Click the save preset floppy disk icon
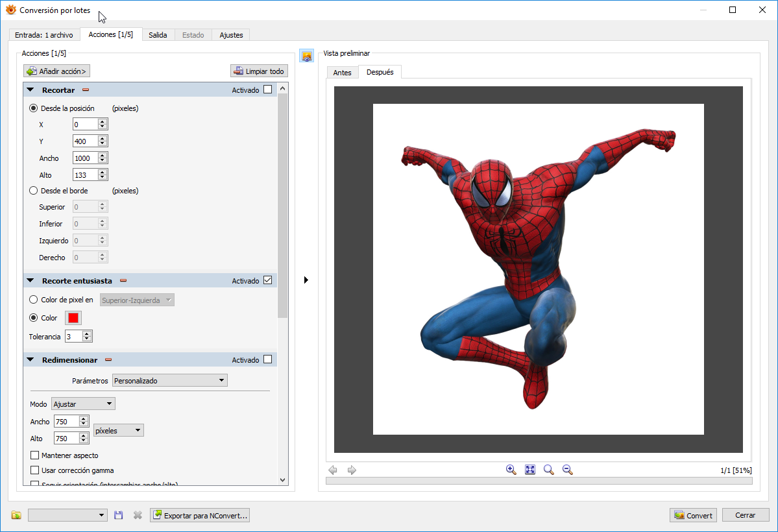The width and height of the screenshot is (778, 532). tap(118, 515)
